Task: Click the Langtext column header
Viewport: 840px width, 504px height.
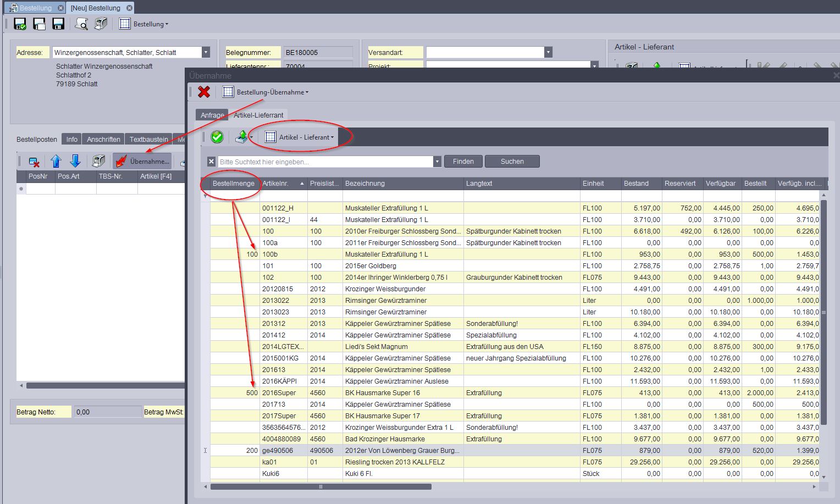Action: click(522, 183)
